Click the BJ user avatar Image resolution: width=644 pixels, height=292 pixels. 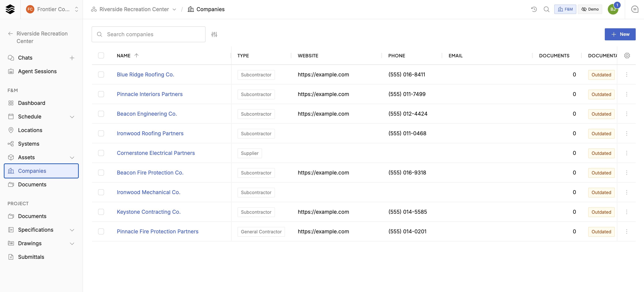[613, 9]
